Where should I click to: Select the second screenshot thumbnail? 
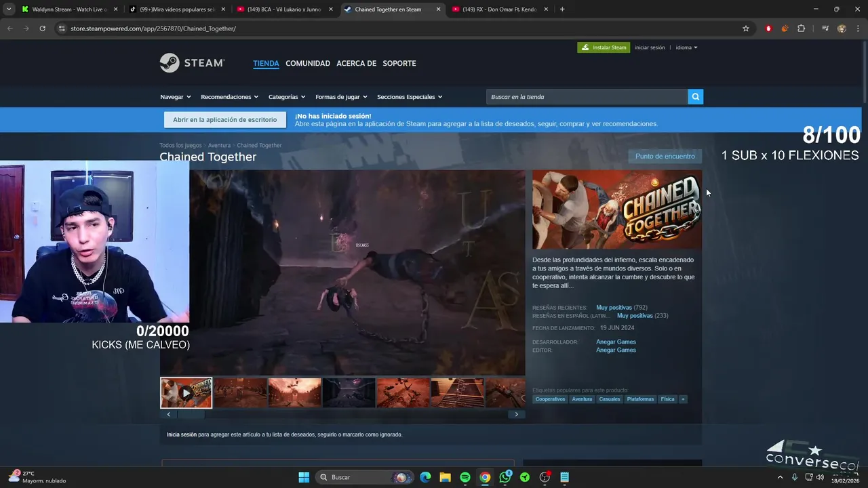pos(240,393)
